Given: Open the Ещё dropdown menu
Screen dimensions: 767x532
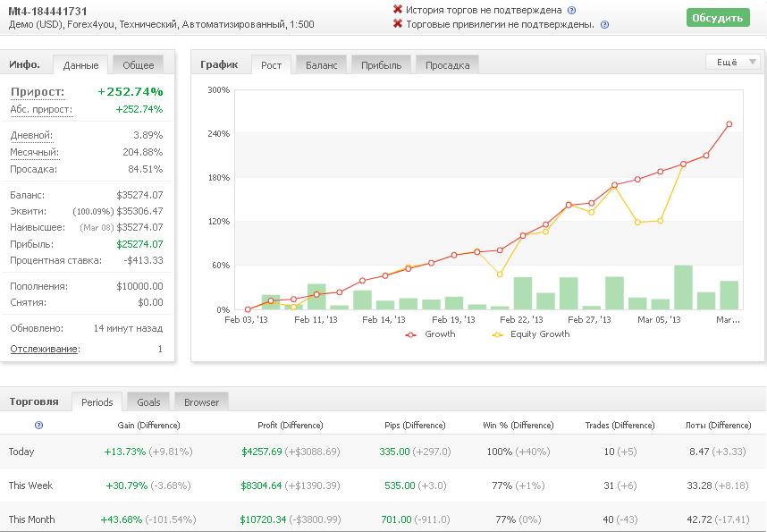Looking at the screenshot, I should [x=732, y=63].
